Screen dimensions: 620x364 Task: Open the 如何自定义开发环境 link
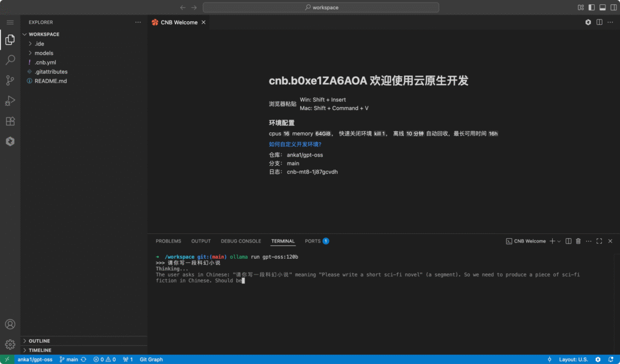295,145
